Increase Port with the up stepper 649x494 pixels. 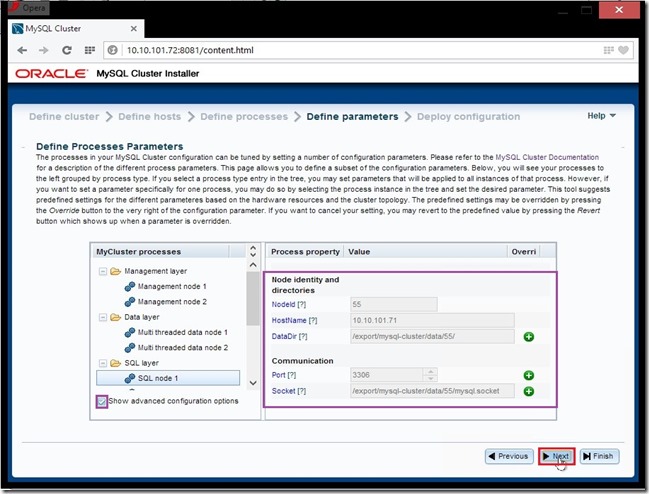(x=430, y=372)
